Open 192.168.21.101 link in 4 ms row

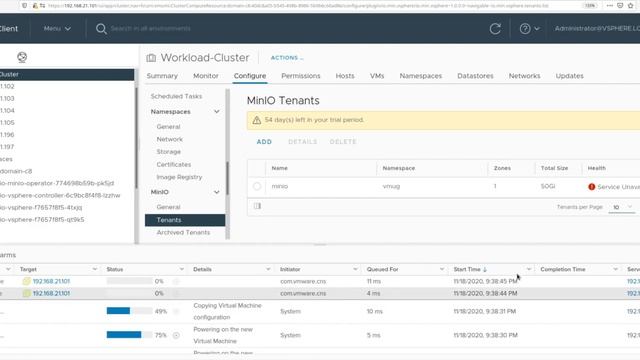(x=51, y=293)
